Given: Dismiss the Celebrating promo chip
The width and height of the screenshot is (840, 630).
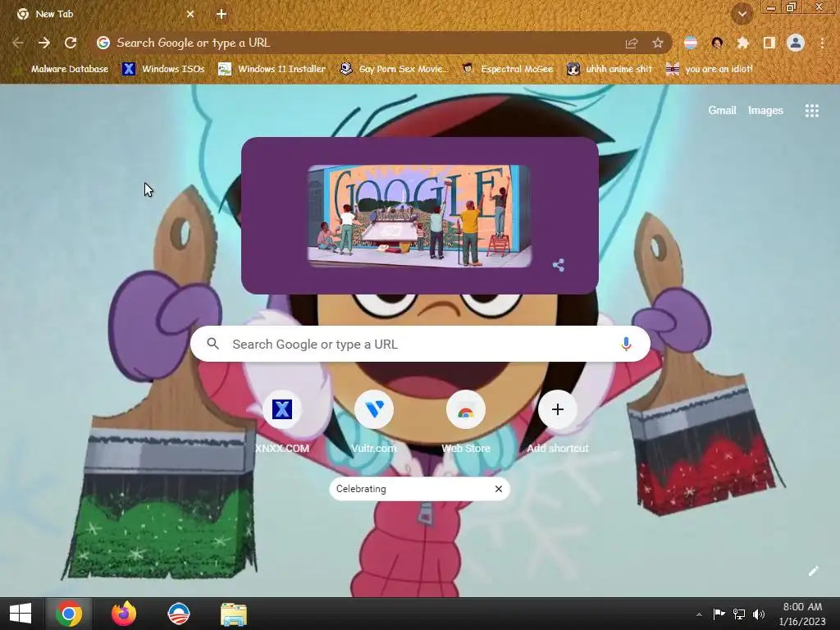Looking at the screenshot, I should click(x=499, y=489).
